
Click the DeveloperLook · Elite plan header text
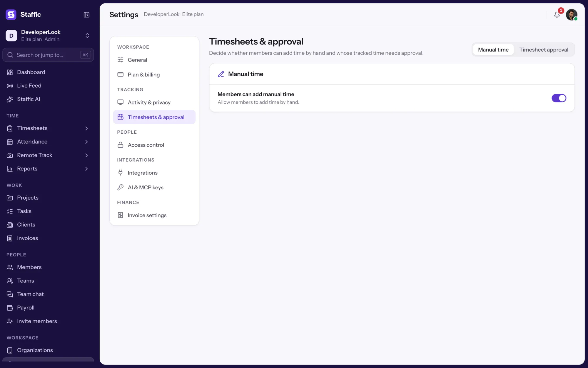[x=174, y=14]
